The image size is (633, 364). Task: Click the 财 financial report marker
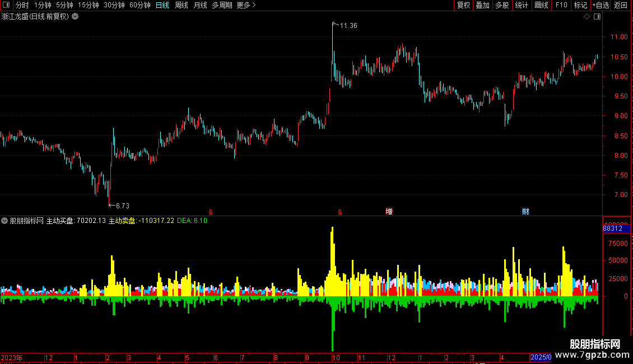tap(525, 212)
